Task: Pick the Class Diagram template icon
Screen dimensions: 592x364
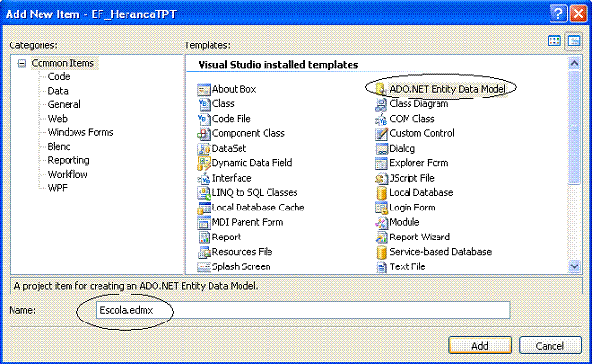Action: point(381,104)
